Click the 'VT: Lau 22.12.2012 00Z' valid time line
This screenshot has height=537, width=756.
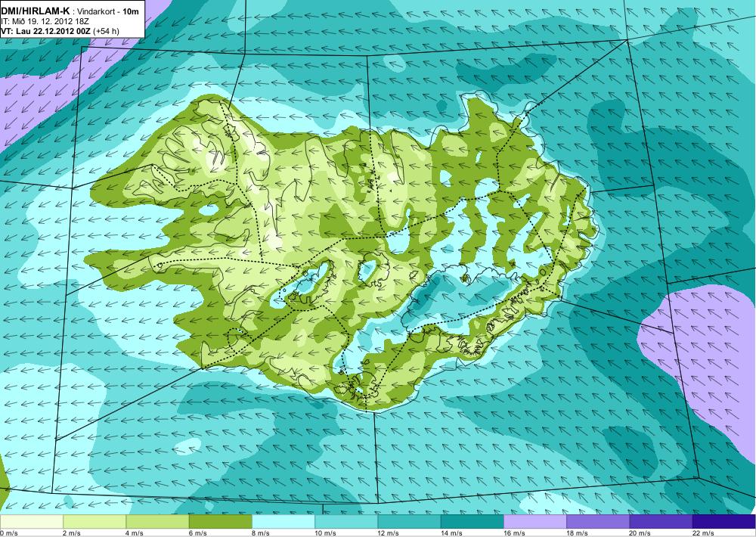[x=45, y=31]
